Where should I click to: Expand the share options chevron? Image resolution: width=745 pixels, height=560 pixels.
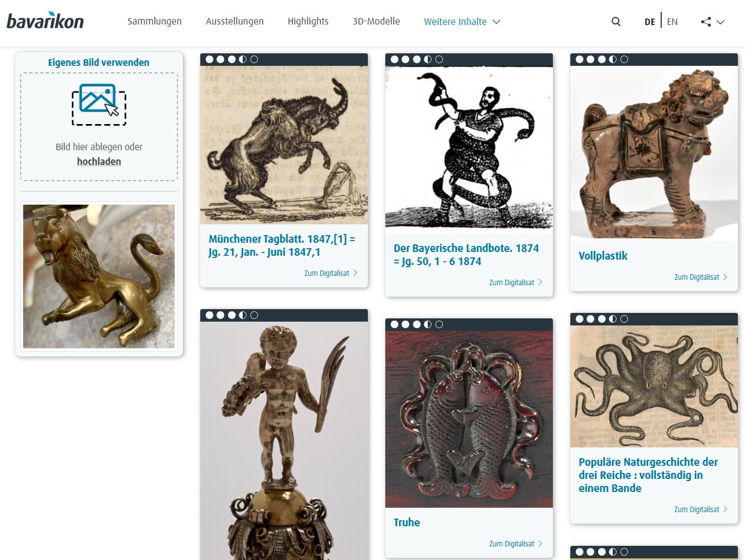721,22
